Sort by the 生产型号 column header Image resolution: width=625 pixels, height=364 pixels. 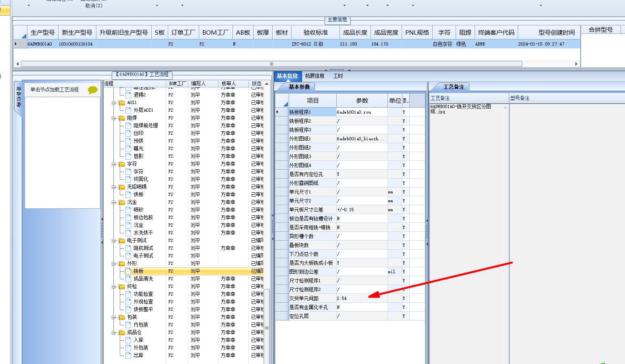(42, 32)
